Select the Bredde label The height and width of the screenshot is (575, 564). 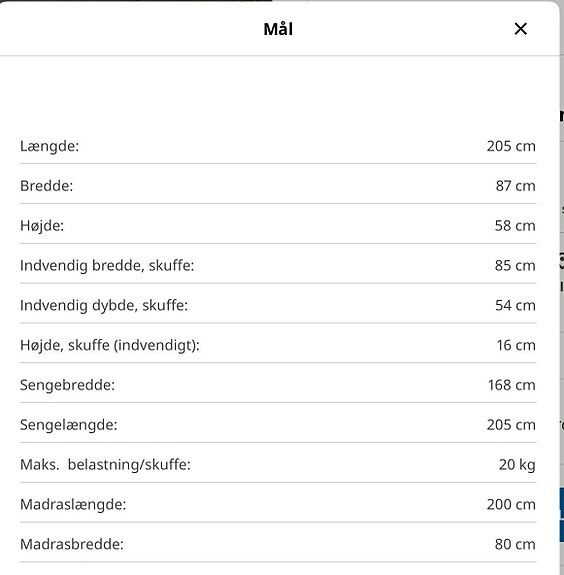[x=47, y=186]
